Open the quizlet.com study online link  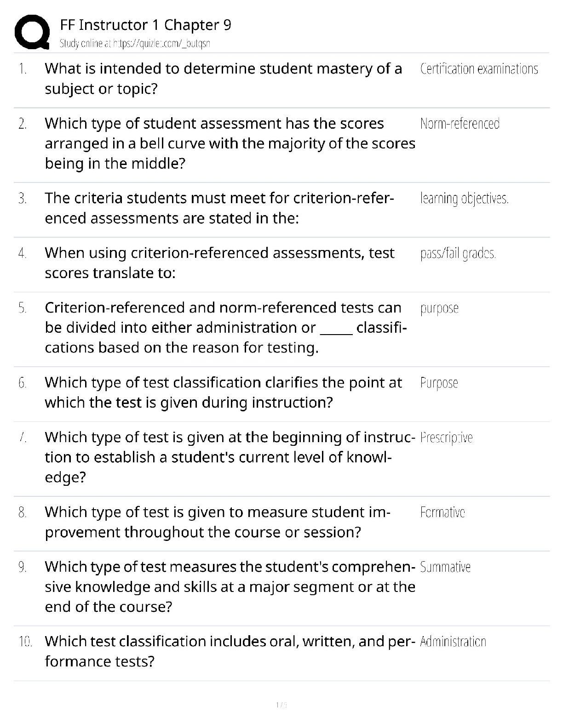[x=135, y=44]
